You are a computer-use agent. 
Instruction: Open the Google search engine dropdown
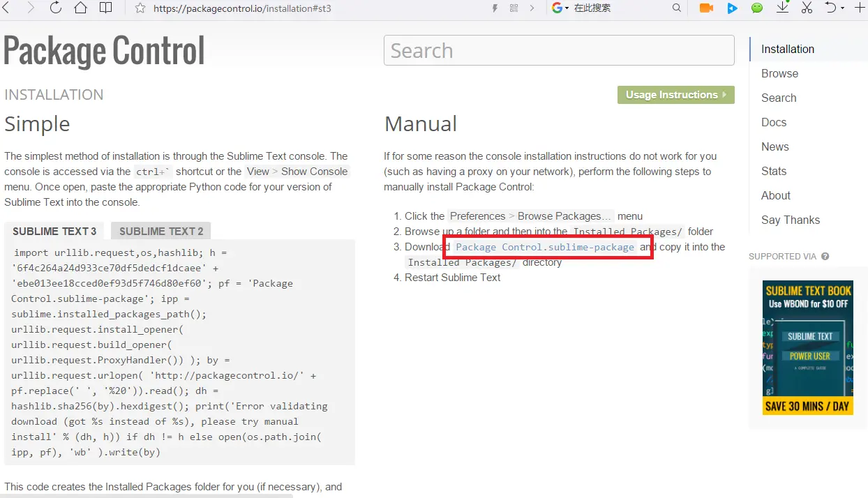(560, 8)
